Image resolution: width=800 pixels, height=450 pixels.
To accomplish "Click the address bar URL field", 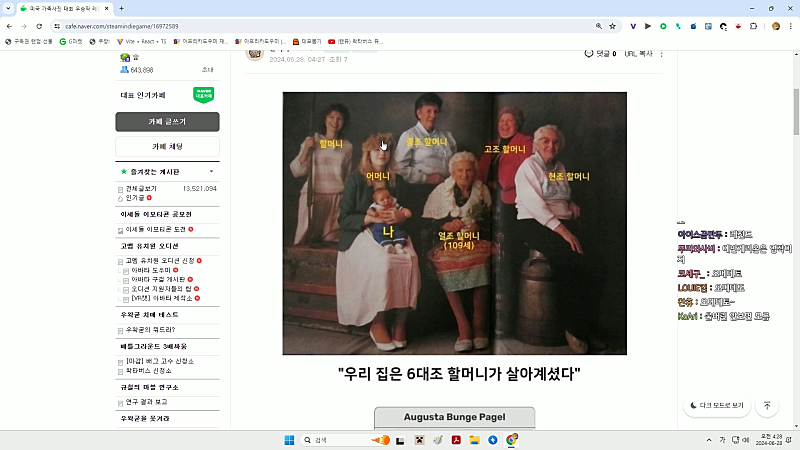I will tap(300, 26).
